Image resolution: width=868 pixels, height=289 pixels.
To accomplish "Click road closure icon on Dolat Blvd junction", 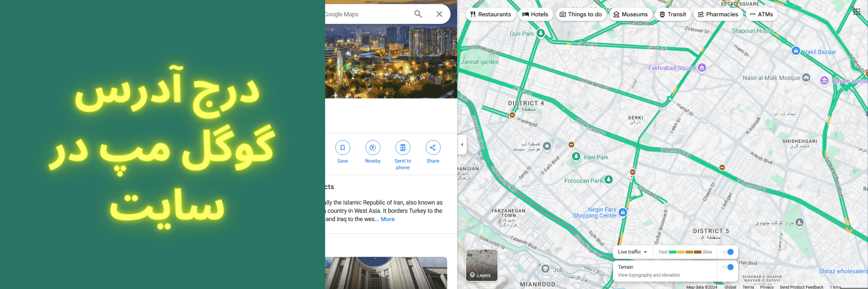I will click(633, 172).
